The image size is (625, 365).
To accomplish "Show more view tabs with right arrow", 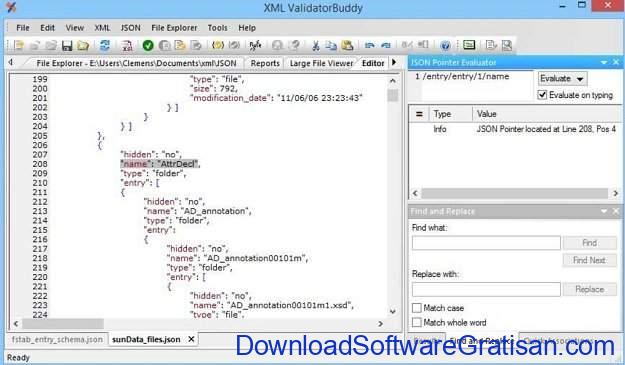I will pyautogui.click(x=394, y=63).
